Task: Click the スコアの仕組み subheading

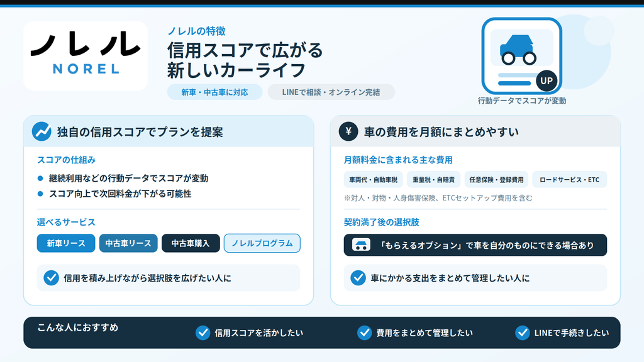Action: click(66, 160)
